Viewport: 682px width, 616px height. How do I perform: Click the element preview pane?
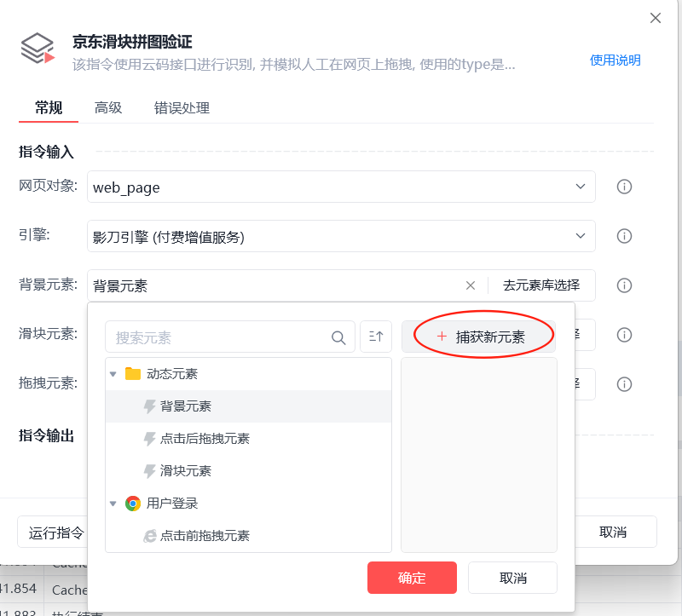tap(479, 455)
